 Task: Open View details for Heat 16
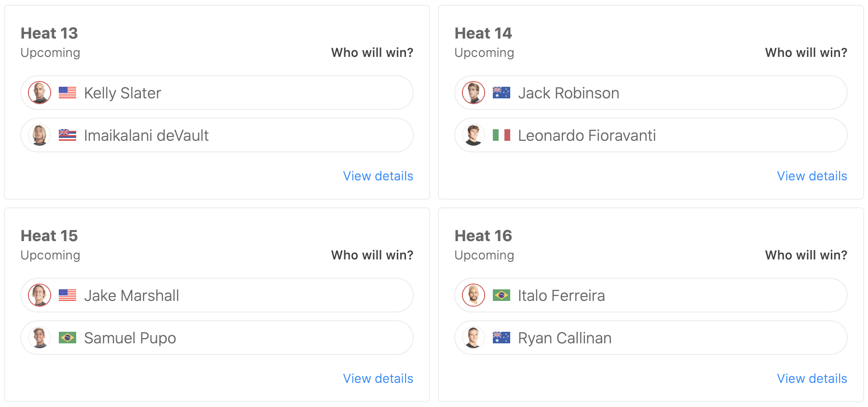tap(812, 379)
